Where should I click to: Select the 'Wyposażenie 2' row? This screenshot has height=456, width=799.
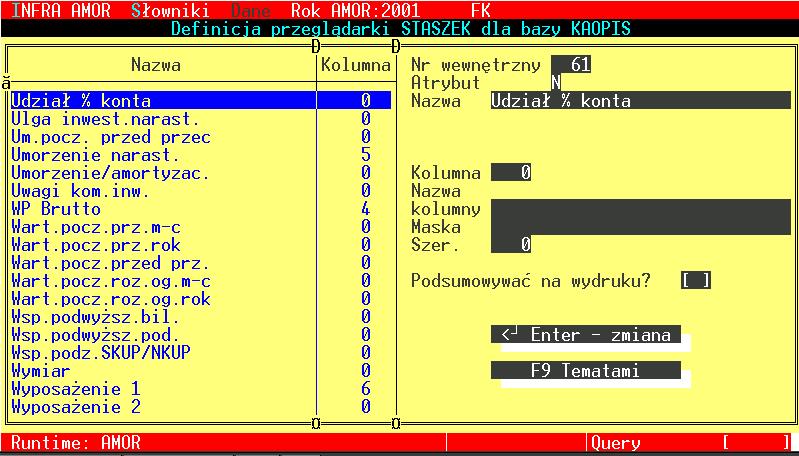(201, 407)
